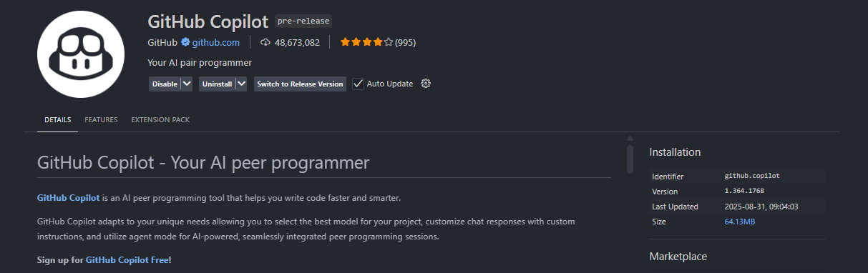Image resolution: width=868 pixels, height=273 pixels.
Task: Click the verified publisher badge icon
Action: click(x=185, y=42)
